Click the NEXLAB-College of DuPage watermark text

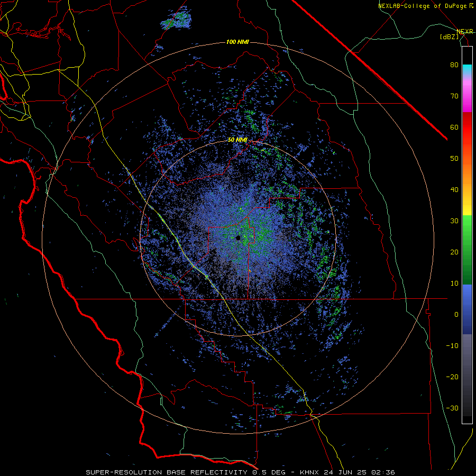pos(422,6)
